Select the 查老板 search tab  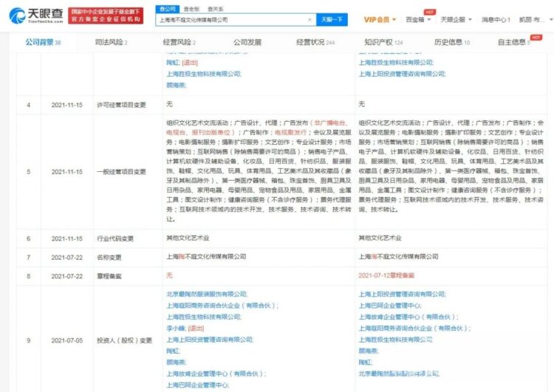click(x=191, y=9)
